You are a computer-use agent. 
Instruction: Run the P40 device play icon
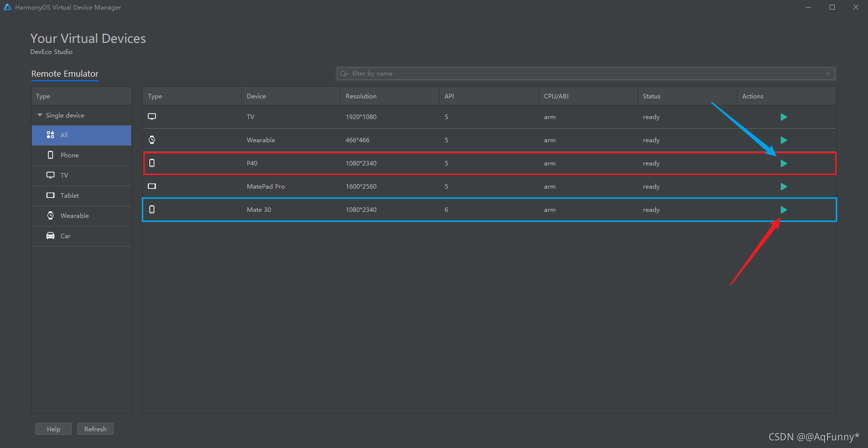pyautogui.click(x=784, y=163)
